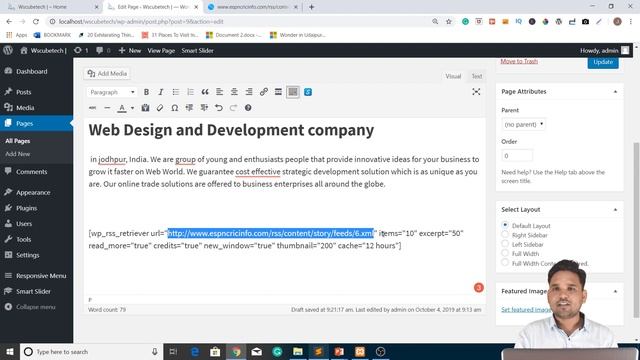Open text color dropdown arrow
The image size is (640, 360).
(x=132, y=108)
